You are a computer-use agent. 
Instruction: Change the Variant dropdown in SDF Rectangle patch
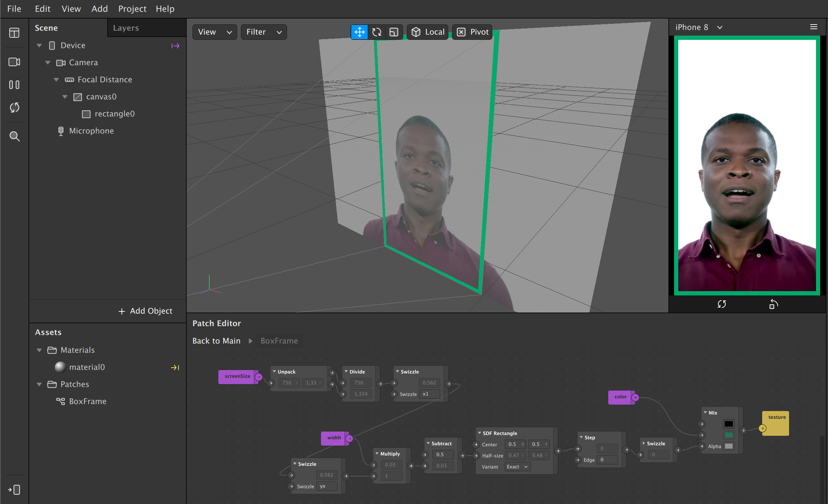(517, 466)
